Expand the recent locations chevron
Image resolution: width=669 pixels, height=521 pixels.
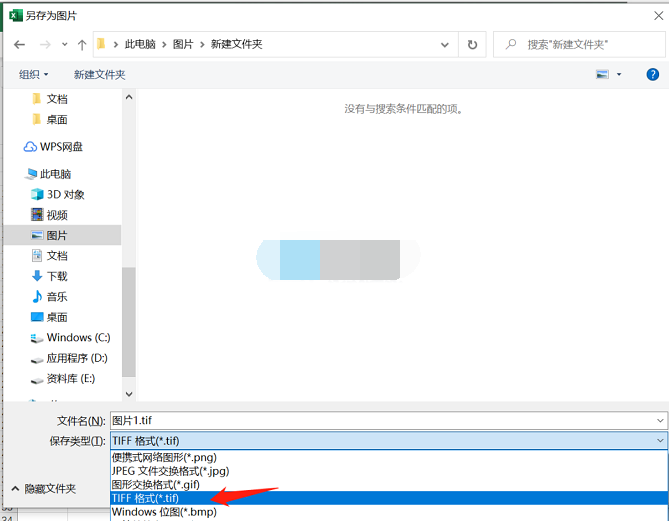[x=64, y=45]
